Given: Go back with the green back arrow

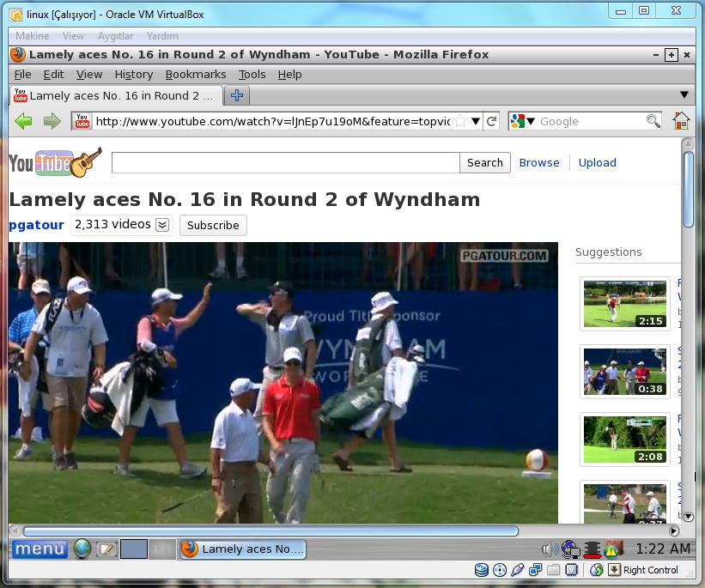Looking at the screenshot, I should [x=23, y=121].
